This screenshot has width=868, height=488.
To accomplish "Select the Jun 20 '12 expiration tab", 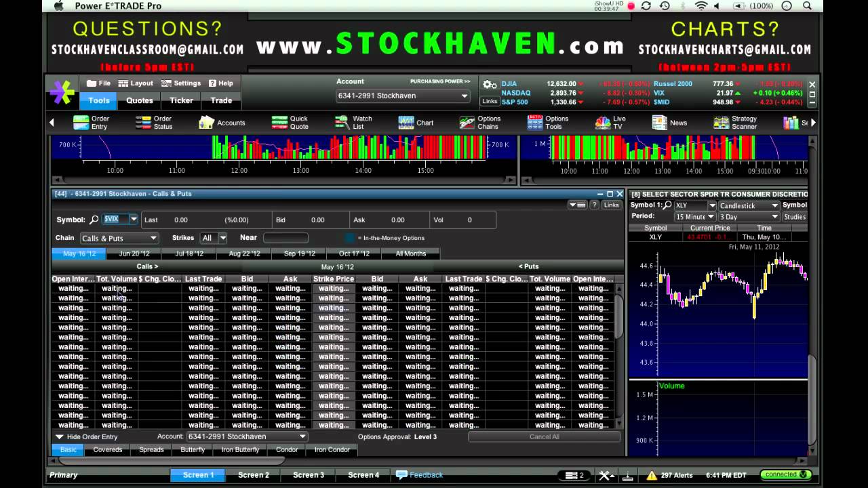I will click(x=134, y=253).
